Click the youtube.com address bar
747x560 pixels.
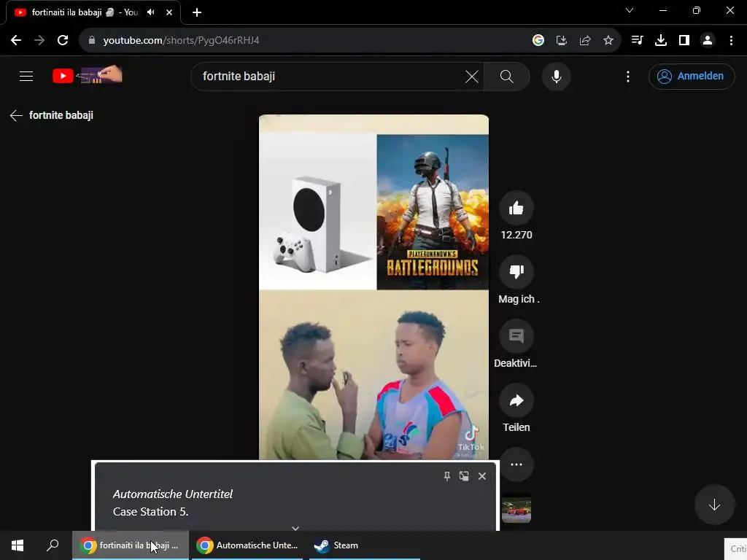point(305,41)
